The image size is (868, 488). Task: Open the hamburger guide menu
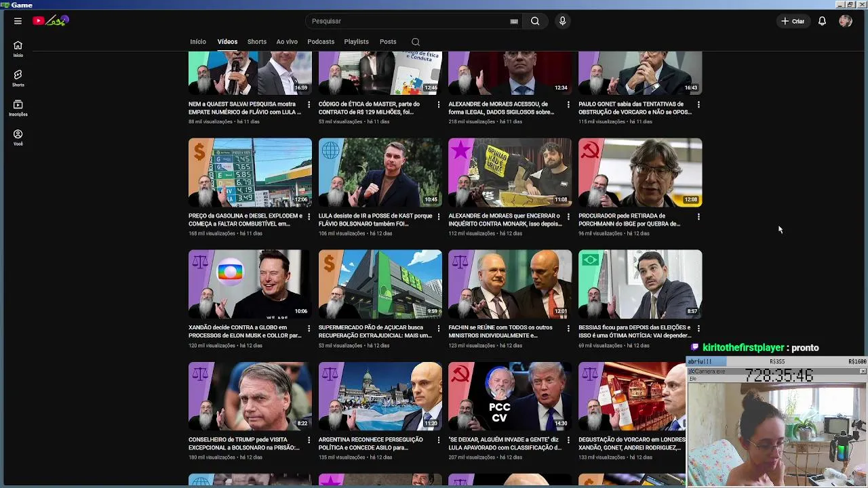(18, 21)
